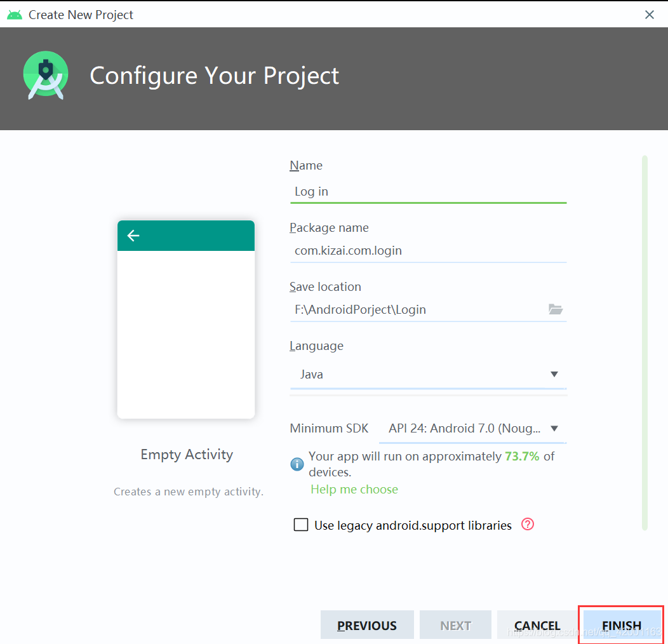The width and height of the screenshot is (668, 644).
Task: Click the red help question mark icon
Action: click(528, 524)
